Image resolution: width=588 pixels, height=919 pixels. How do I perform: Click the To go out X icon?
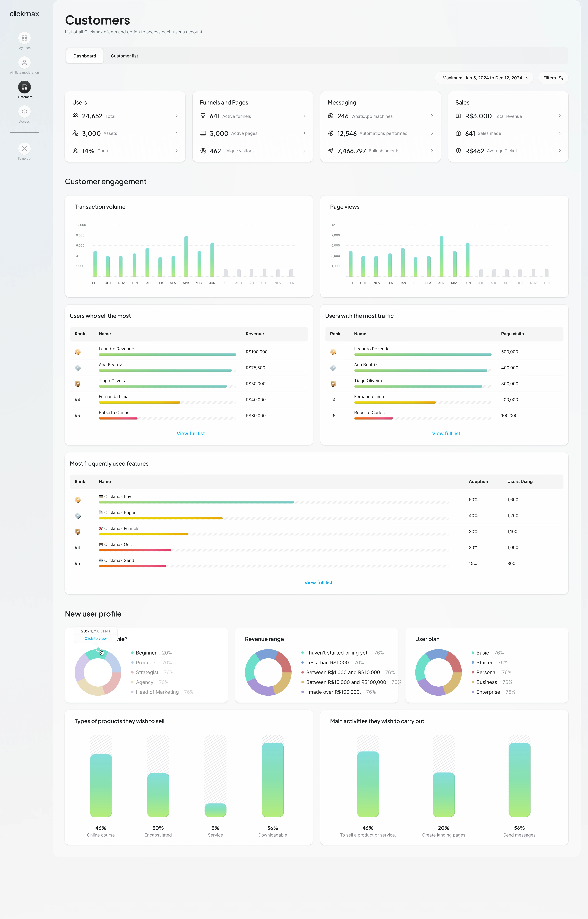[24, 149]
